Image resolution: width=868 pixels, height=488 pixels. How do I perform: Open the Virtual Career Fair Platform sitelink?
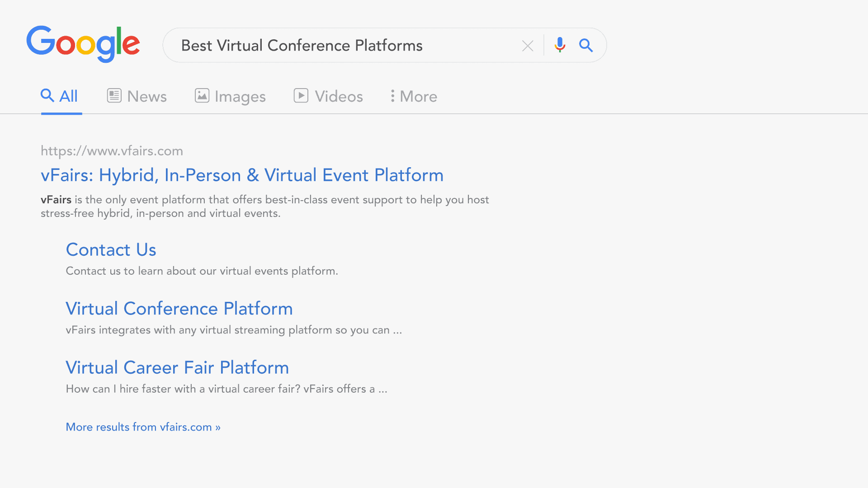tap(177, 368)
